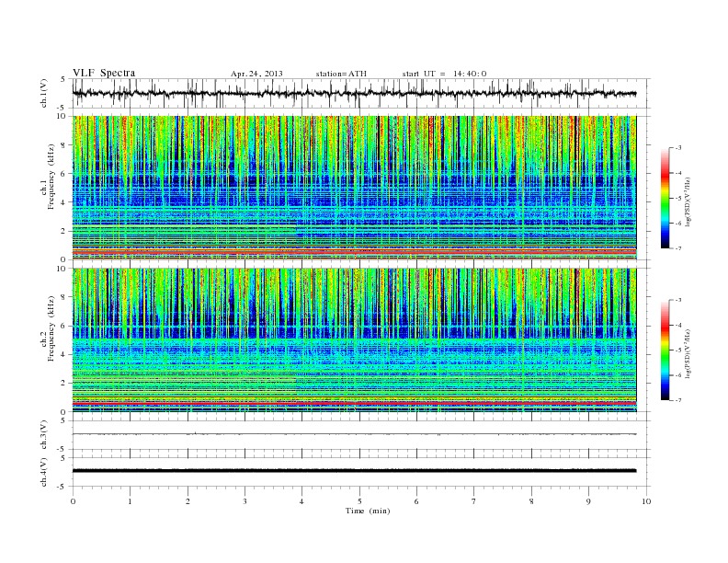Click the "-7" tick on ch.1 colorbar
Viewport: 728px width, 563px height.
[678, 248]
